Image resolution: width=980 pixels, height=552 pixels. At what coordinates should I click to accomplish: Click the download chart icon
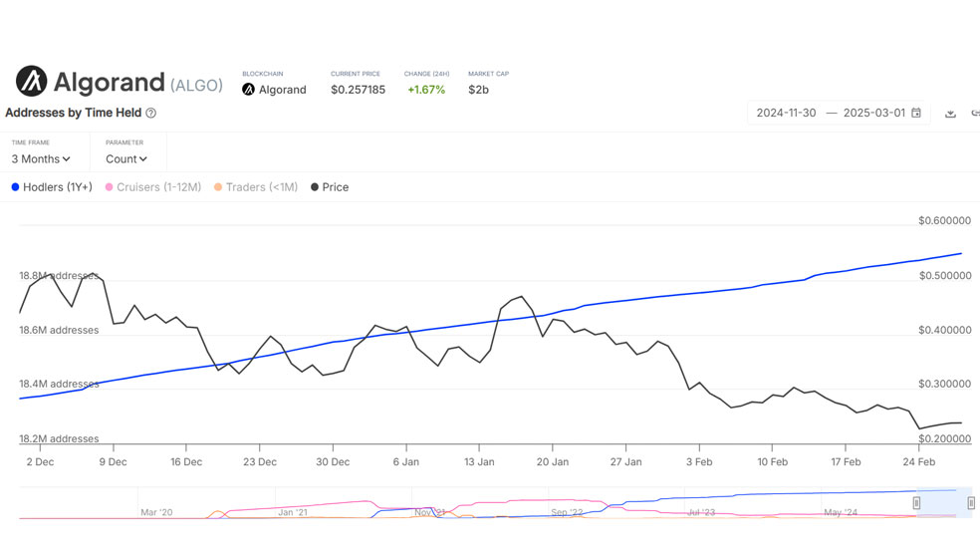point(950,114)
